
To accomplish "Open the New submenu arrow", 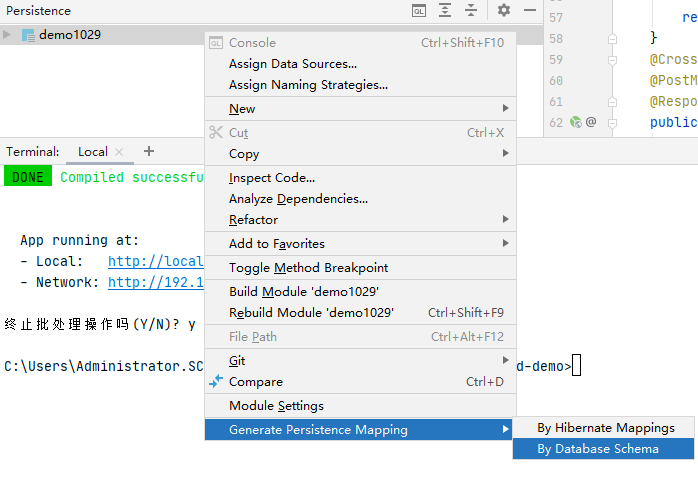I will (x=505, y=108).
